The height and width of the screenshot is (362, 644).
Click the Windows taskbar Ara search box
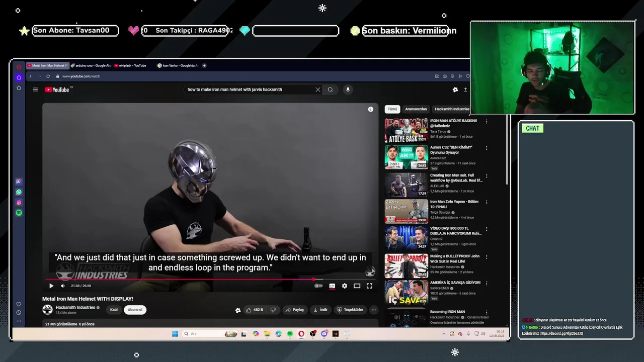tap(209, 334)
